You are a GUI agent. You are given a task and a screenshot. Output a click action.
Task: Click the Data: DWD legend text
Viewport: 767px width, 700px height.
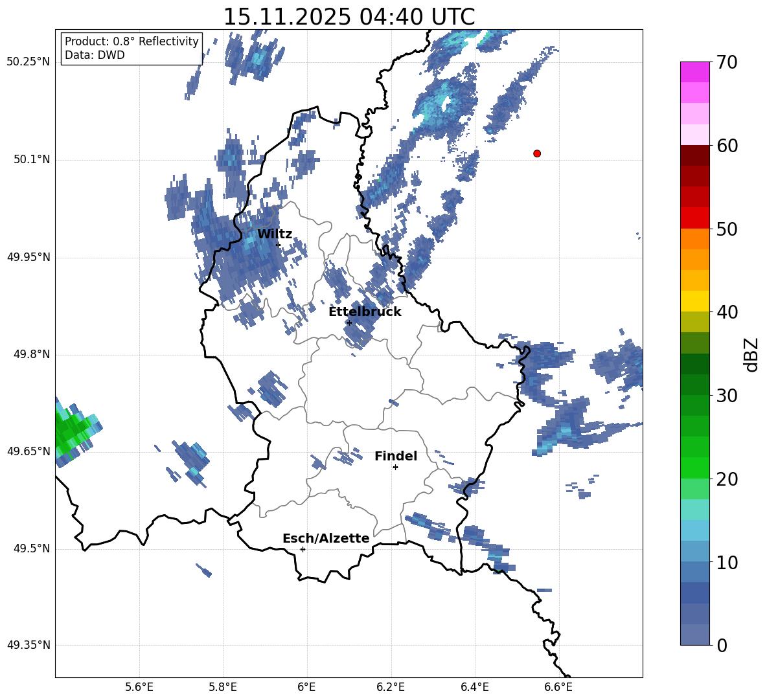point(95,55)
